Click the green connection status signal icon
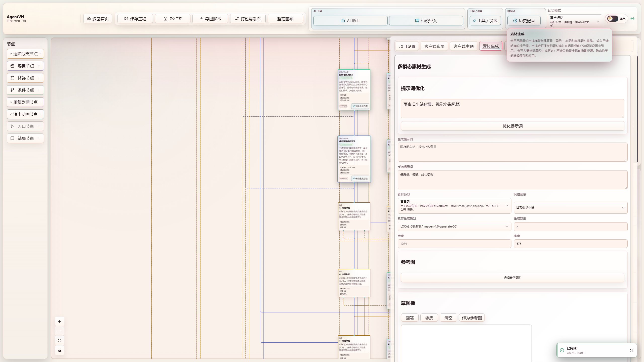This screenshot has height=362, width=644. 632,19
